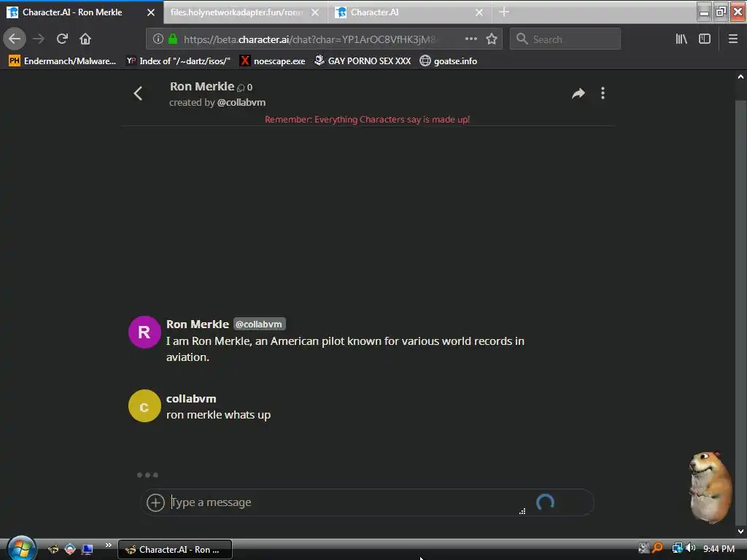Image resolution: width=747 pixels, height=560 pixels.
Task: Open the noescape.exe bookmark
Action: (273, 61)
